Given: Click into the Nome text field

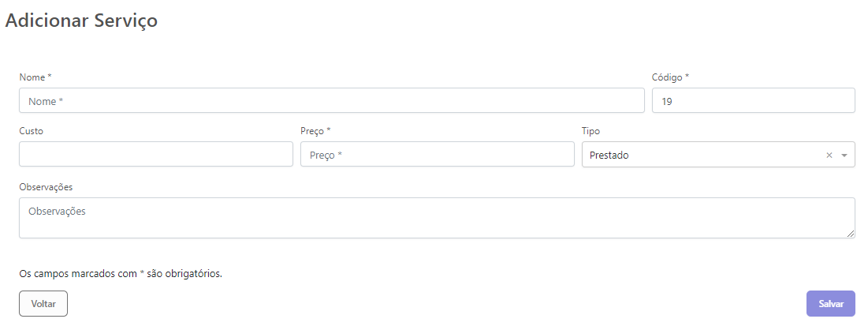Looking at the screenshot, I should pos(331,101).
